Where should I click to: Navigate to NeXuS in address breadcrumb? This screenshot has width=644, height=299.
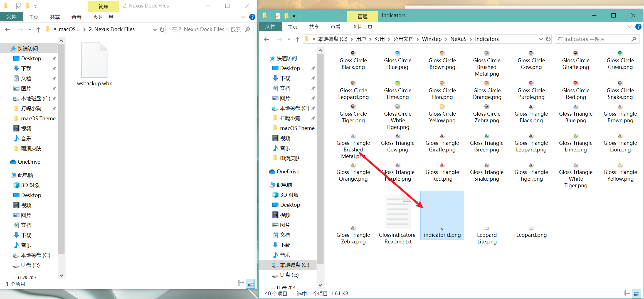(x=458, y=39)
